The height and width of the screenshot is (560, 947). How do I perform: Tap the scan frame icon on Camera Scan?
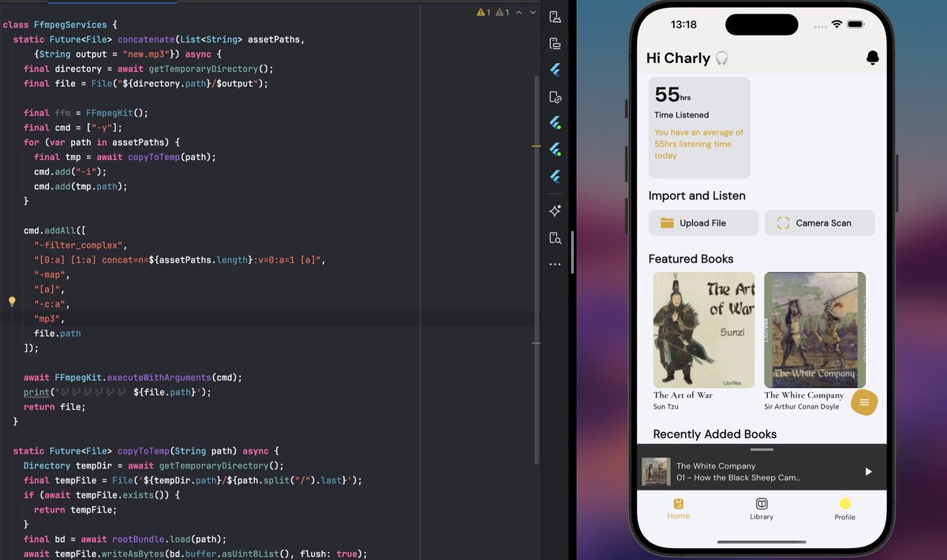[x=783, y=222]
